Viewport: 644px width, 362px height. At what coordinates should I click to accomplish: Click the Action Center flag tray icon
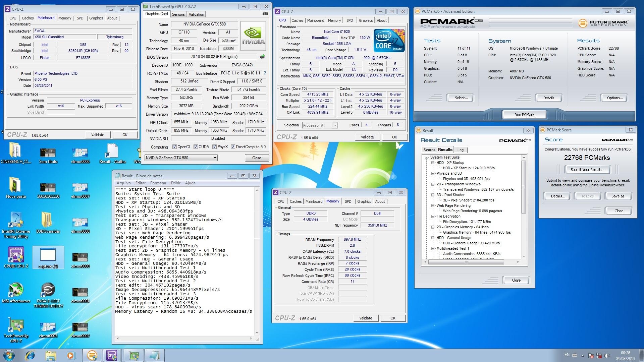point(591,355)
